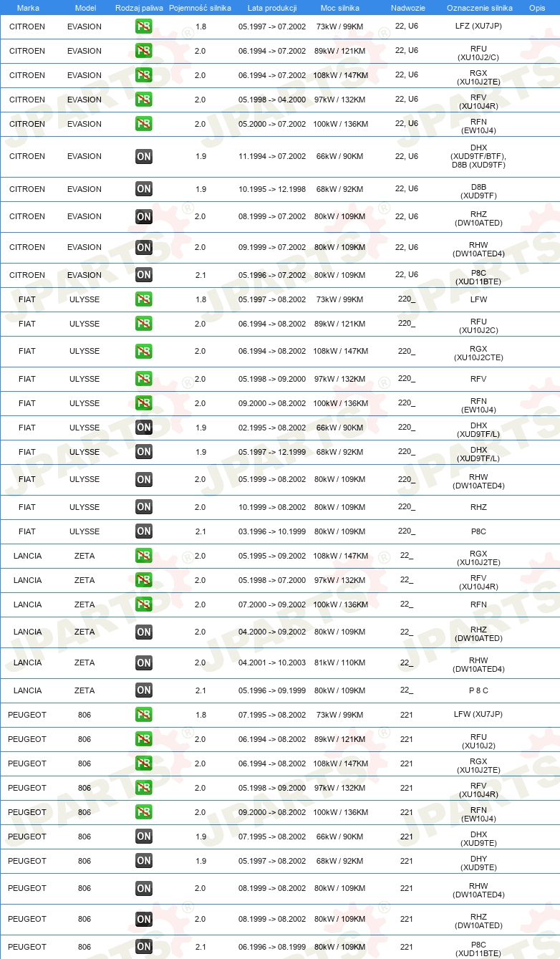The width and height of the screenshot is (560, 959).
Task: Select the engine code DHY (XUD9TE)
Action: [x=479, y=863]
